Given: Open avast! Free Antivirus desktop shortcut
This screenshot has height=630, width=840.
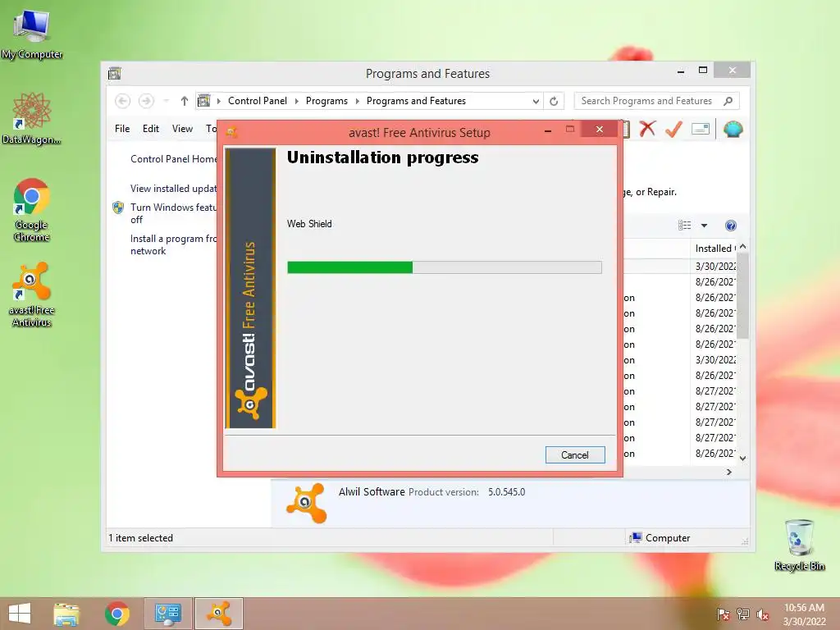Looking at the screenshot, I should click(x=32, y=294).
